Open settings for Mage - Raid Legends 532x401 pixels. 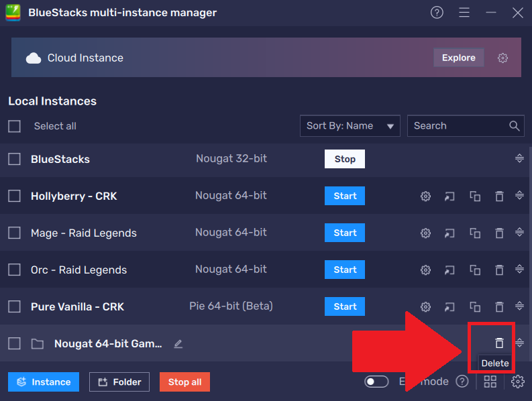click(x=425, y=233)
